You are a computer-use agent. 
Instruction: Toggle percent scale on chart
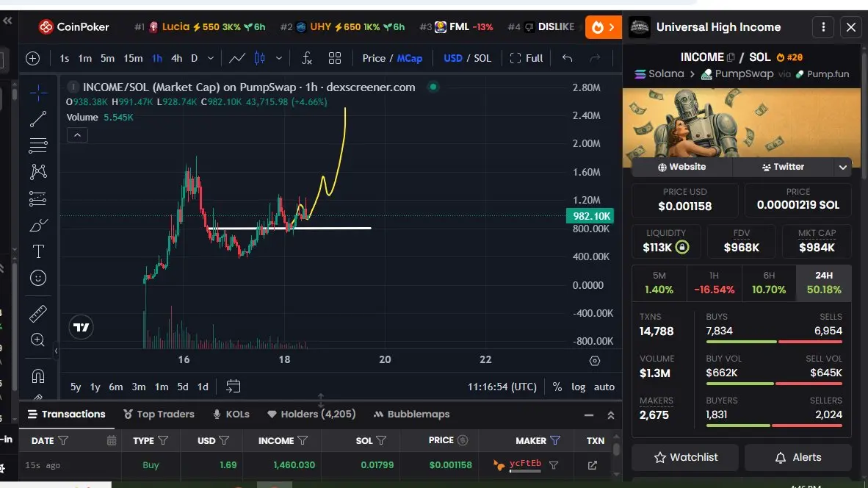pos(557,387)
